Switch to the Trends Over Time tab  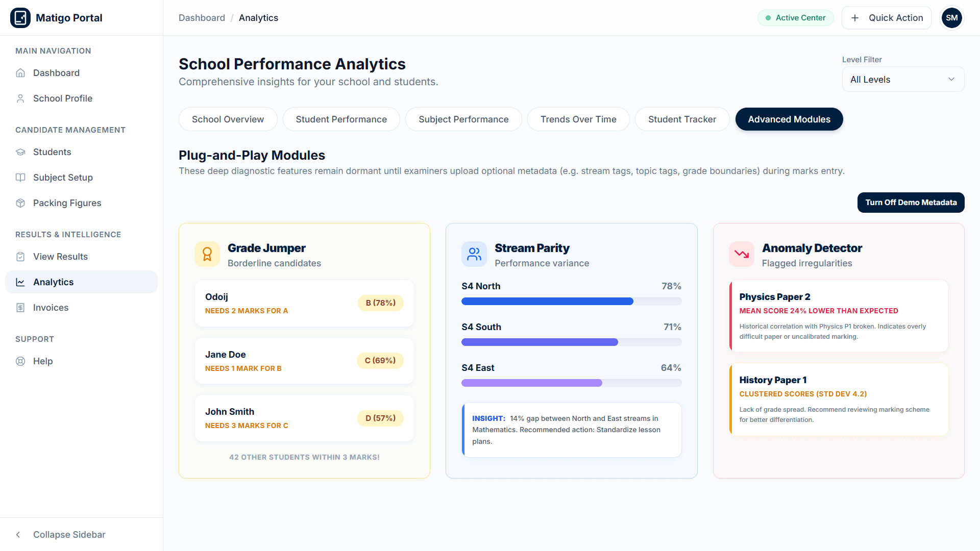click(x=578, y=119)
